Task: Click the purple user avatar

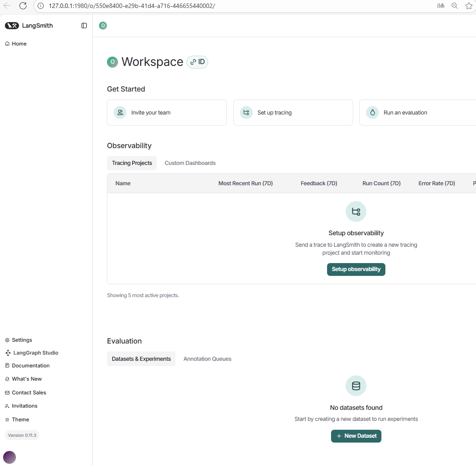Action: pos(9,457)
